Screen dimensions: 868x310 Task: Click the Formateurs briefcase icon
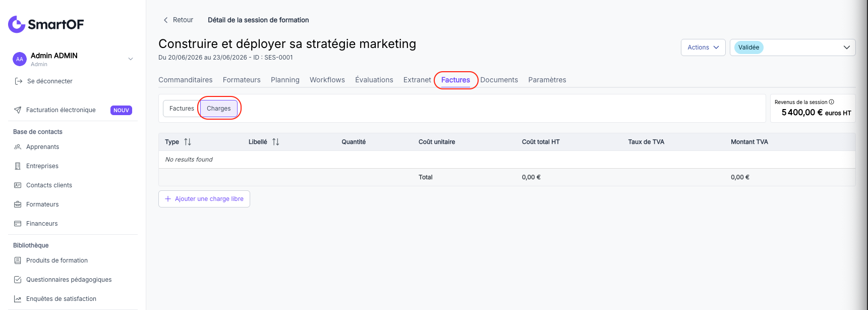tap(18, 204)
